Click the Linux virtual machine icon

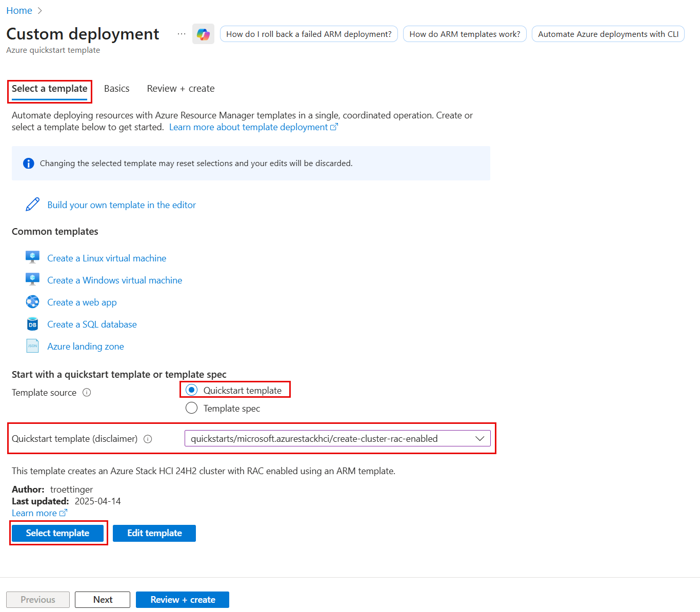[x=32, y=257]
